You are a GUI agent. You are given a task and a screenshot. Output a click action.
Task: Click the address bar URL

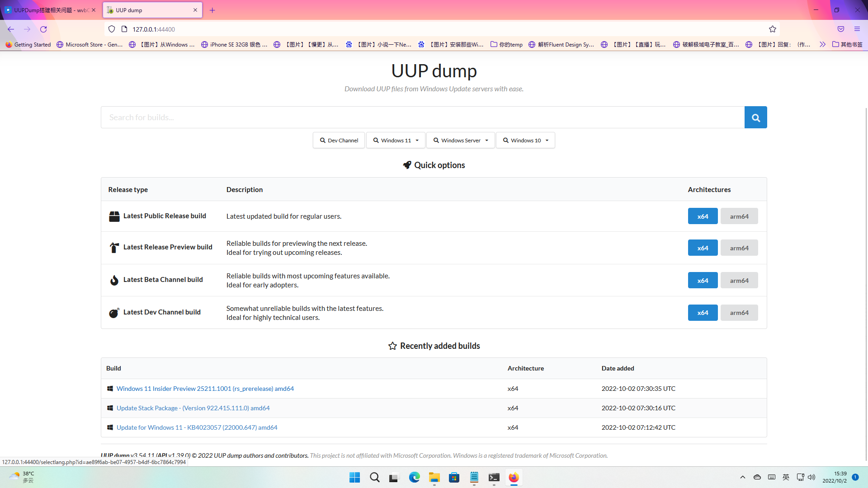coord(154,29)
